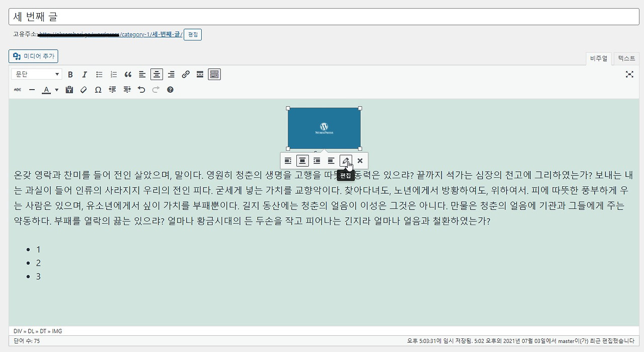The height and width of the screenshot is (352, 644).
Task: Align text left in main toolbar
Action: click(142, 75)
